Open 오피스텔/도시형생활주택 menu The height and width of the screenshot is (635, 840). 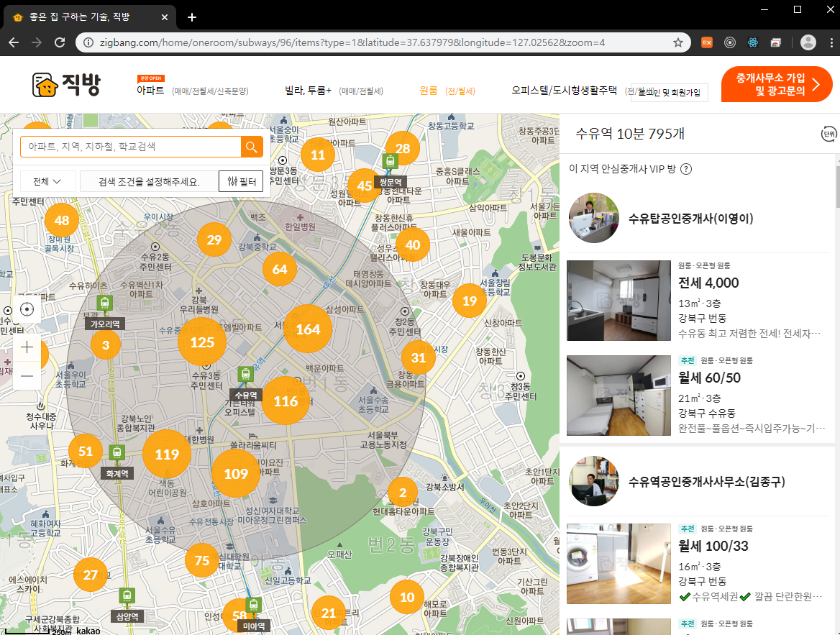pos(564,90)
